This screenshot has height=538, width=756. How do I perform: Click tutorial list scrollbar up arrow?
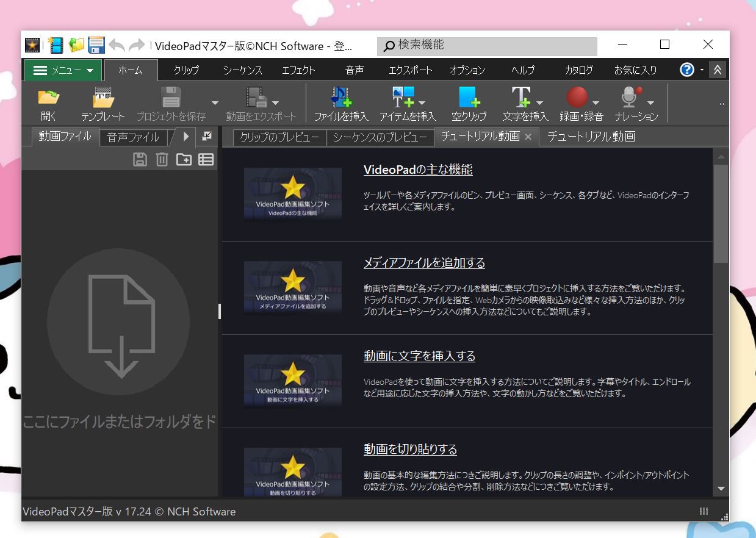point(721,157)
